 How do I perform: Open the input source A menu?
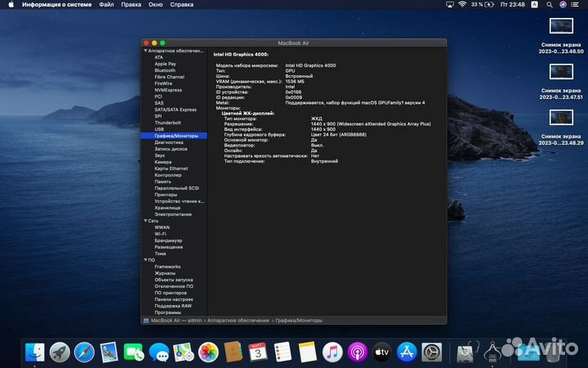click(535, 5)
